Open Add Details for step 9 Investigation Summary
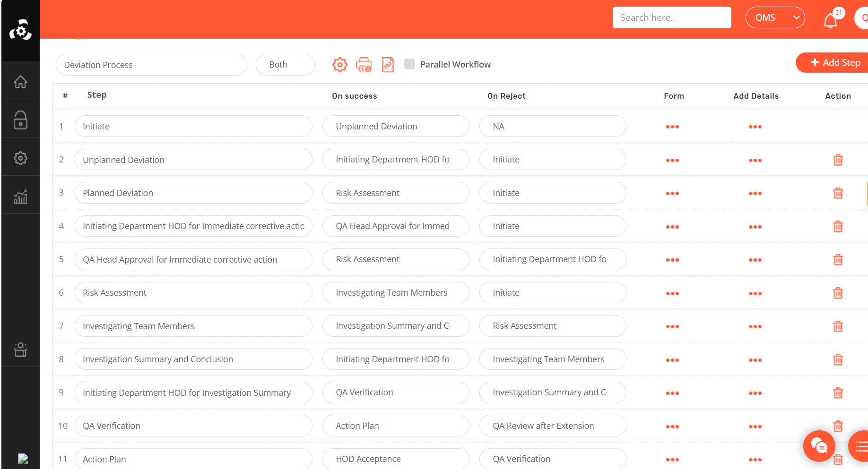The image size is (868, 469). [x=755, y=393]
